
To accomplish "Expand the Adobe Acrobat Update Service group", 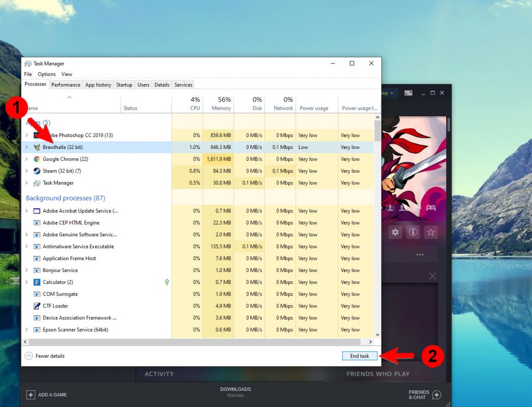I will [27, 211].
